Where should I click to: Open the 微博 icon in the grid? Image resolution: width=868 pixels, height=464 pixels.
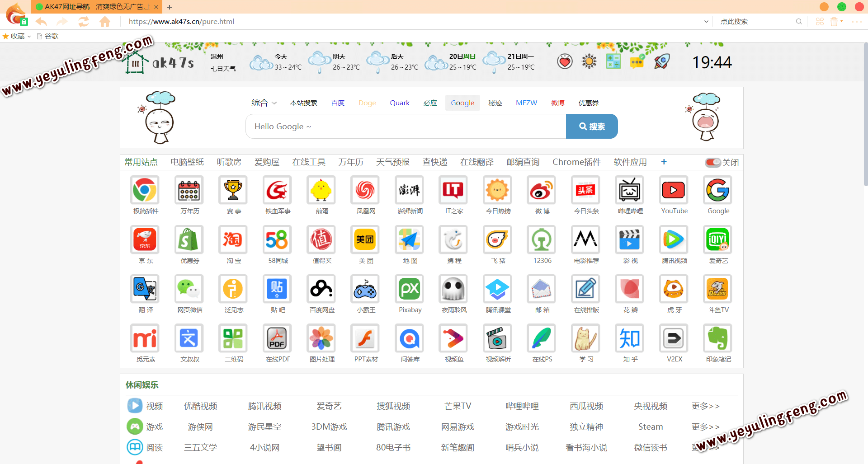[541, 190]
